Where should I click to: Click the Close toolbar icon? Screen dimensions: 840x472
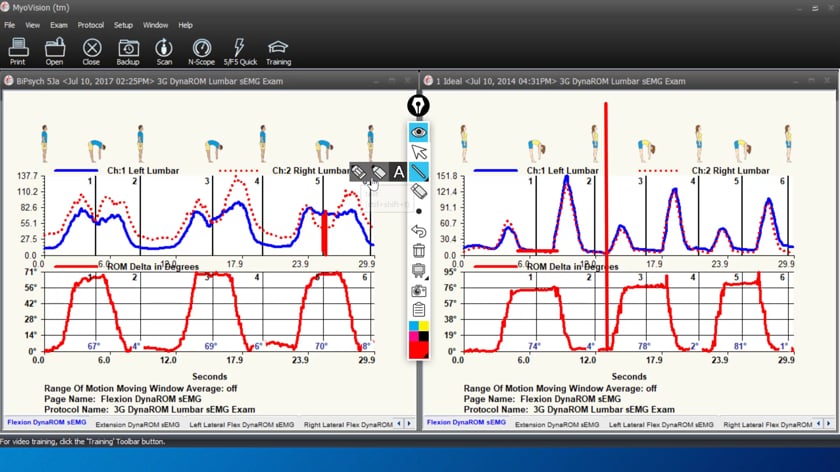coord(92,51)
